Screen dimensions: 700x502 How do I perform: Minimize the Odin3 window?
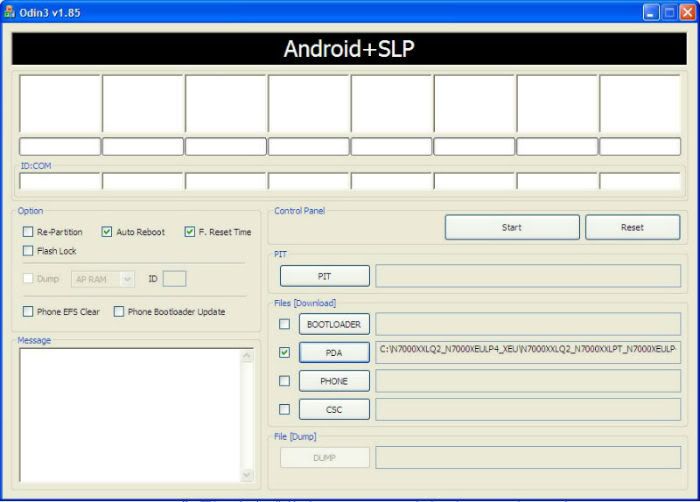651,12
